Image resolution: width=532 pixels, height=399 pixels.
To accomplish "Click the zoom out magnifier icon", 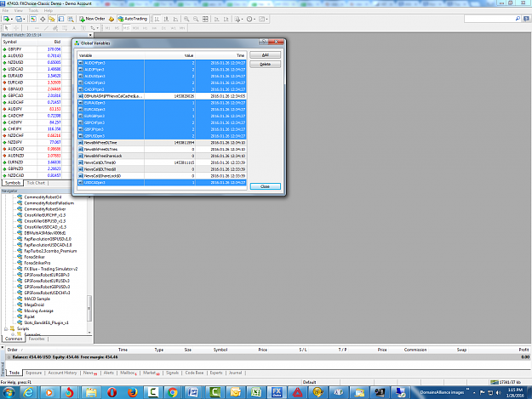I will [x=196, y=19].
